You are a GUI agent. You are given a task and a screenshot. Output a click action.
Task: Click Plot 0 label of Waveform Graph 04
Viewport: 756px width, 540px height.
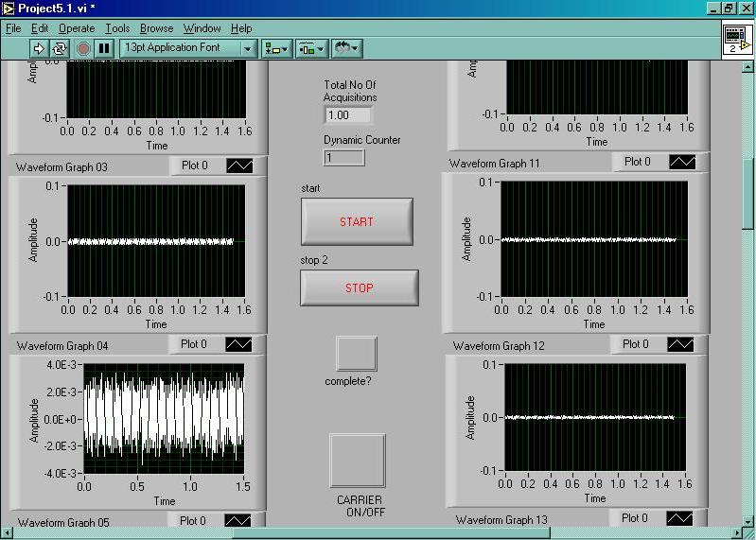[x=194, y=344]
